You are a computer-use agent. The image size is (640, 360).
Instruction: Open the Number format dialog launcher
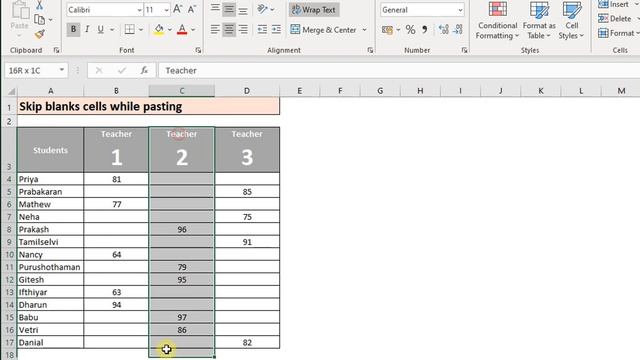tap(464, 50)
